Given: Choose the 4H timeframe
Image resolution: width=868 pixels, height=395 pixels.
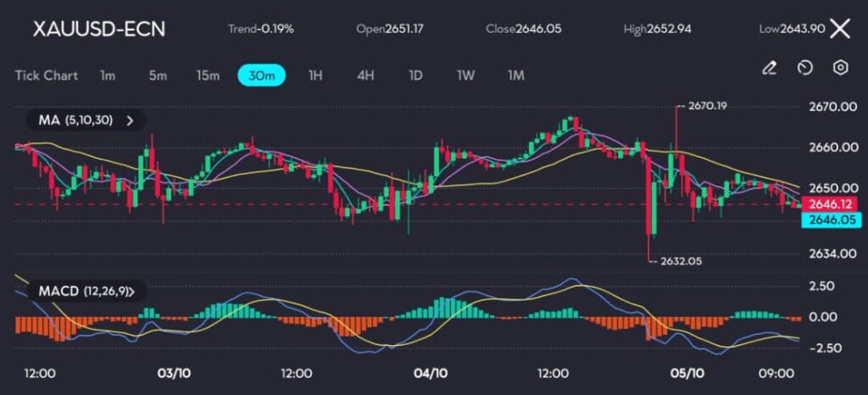Looking at the screenshot, I should (365, 75).
